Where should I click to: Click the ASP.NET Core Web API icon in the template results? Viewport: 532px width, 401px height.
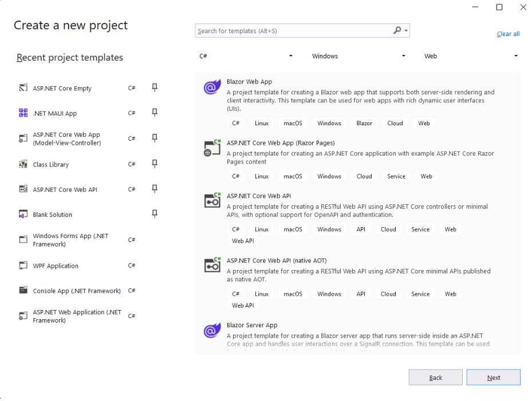tap(212, 200)
